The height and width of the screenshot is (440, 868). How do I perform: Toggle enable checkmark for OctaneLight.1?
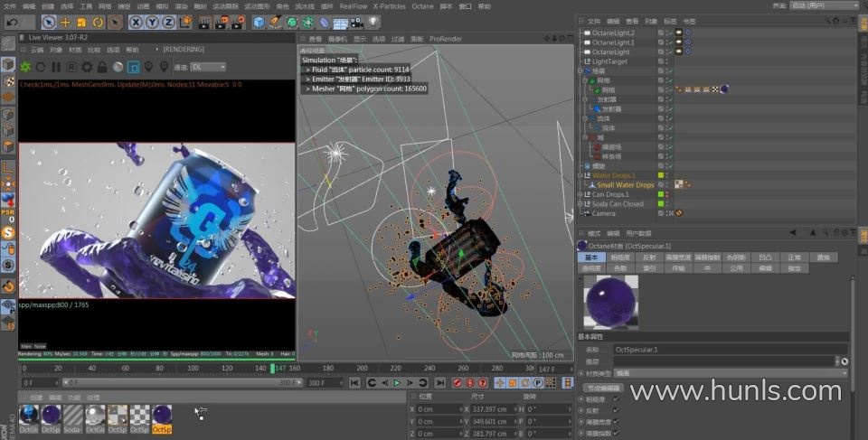pos(671,42)
